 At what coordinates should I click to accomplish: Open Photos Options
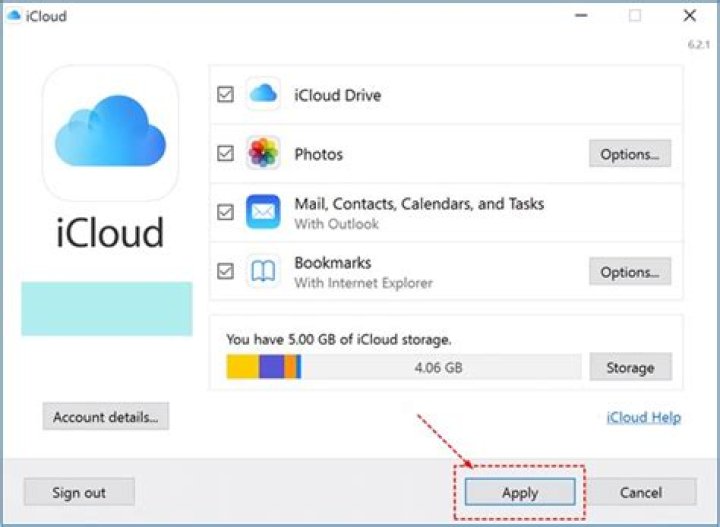coord(629,154)
